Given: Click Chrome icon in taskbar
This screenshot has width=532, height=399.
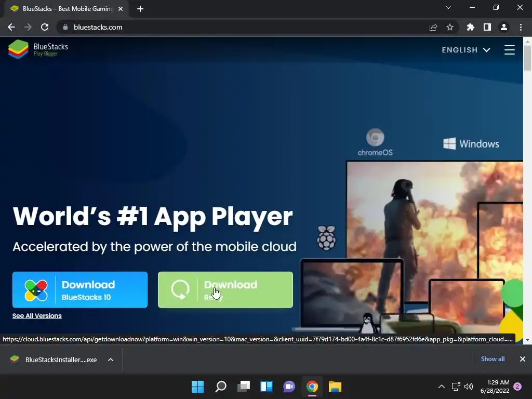Looking at the screenshot, I should pos(312,387).
